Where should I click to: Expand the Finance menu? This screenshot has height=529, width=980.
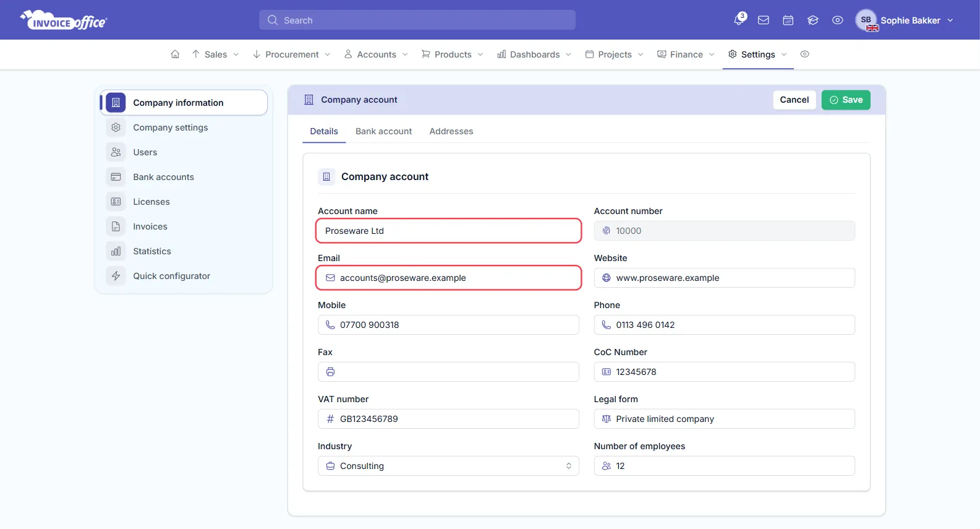[x=686, y=54]
